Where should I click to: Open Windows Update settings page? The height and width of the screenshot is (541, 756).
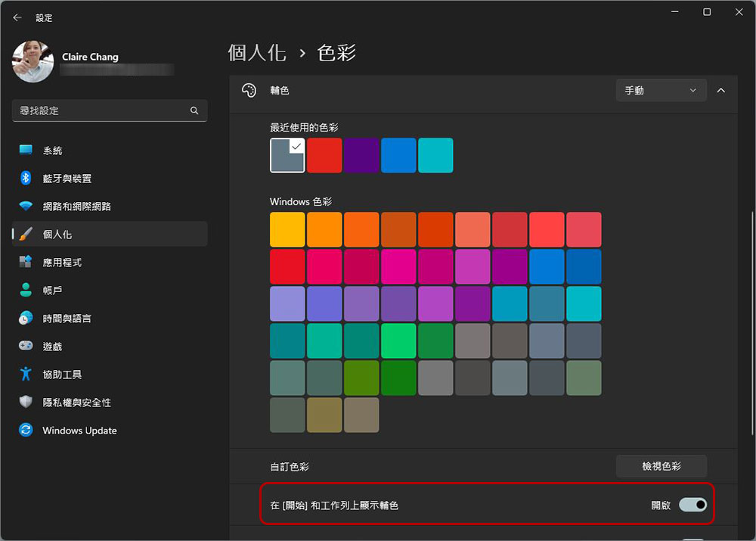pyautogui.click(x=110, y=430)
